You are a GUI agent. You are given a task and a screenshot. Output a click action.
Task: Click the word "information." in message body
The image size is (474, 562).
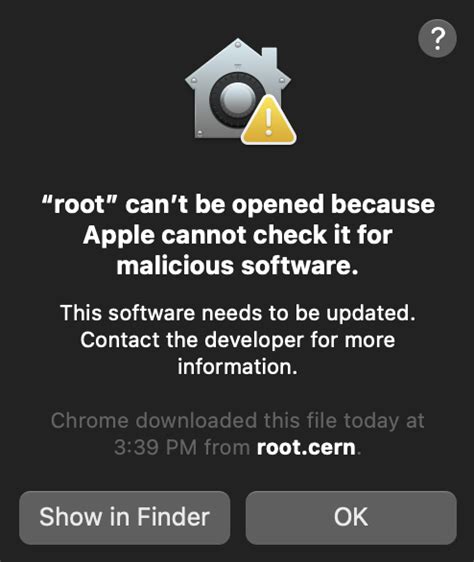point(238,367)
